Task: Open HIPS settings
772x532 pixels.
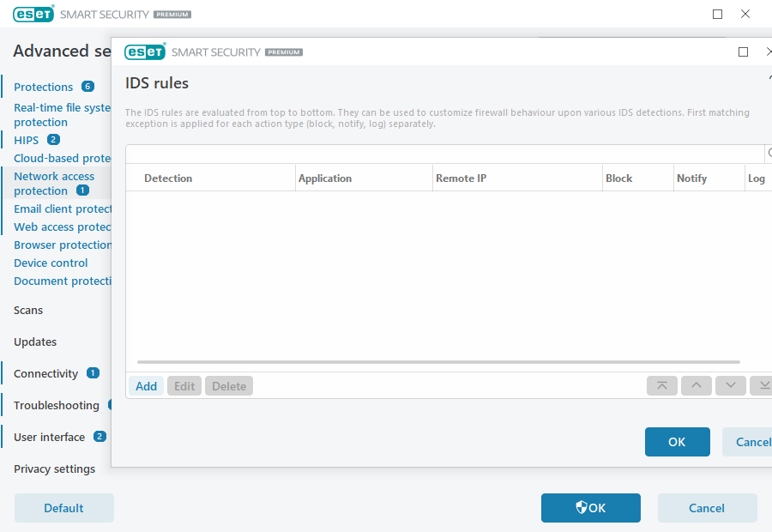Action: point(26,141)
